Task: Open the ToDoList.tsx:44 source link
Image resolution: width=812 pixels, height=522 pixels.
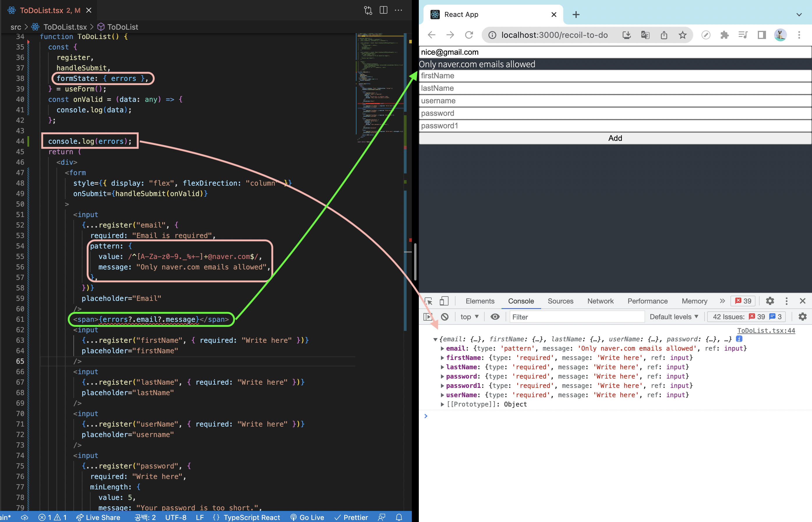Action: (765, 331)
